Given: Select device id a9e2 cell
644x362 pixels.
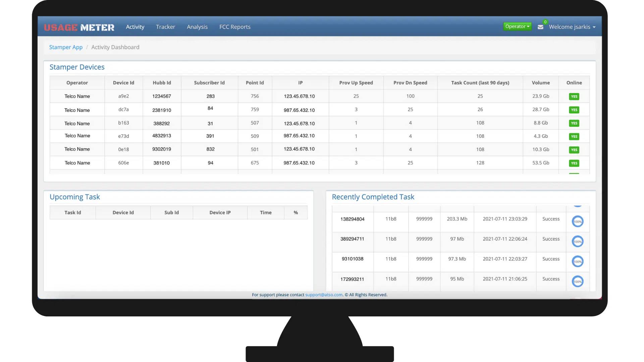Looking at the screenshot, I should coord(123,96).
